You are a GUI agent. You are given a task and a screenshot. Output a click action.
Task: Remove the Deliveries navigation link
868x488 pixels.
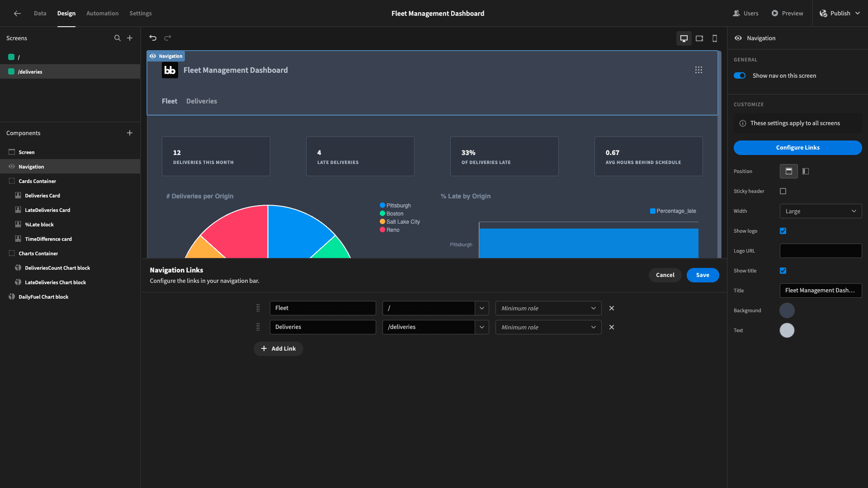[612, 327]
